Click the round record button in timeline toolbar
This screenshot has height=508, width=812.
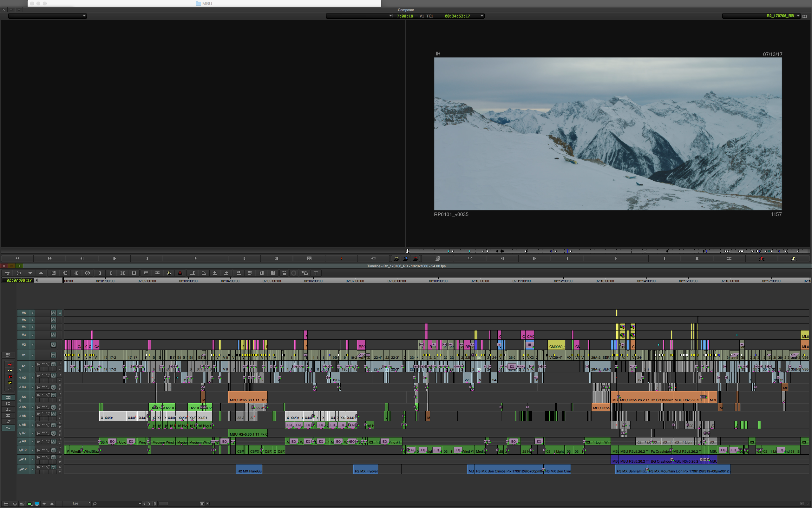tap(294, 273)
